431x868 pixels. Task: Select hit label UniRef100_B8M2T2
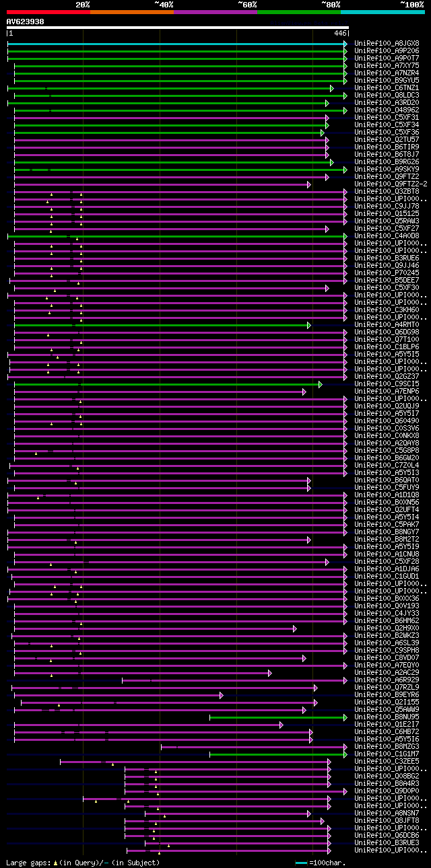click(387, 539)
